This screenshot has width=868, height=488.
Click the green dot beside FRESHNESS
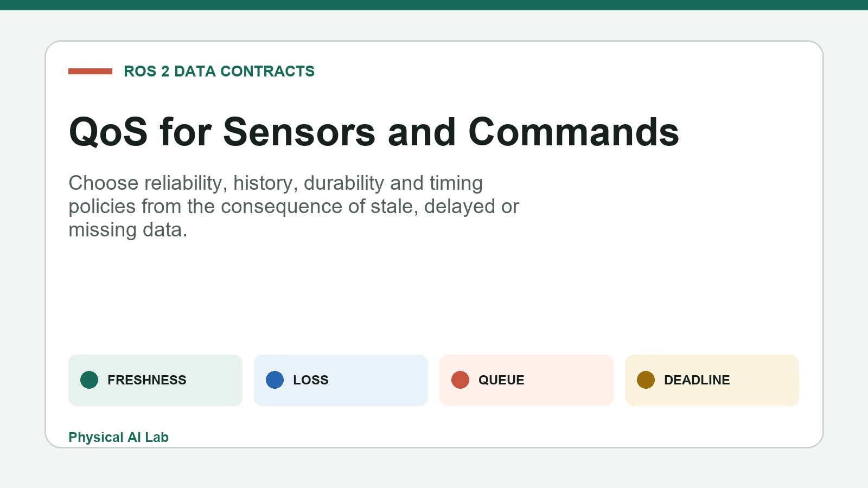(89, 380)
